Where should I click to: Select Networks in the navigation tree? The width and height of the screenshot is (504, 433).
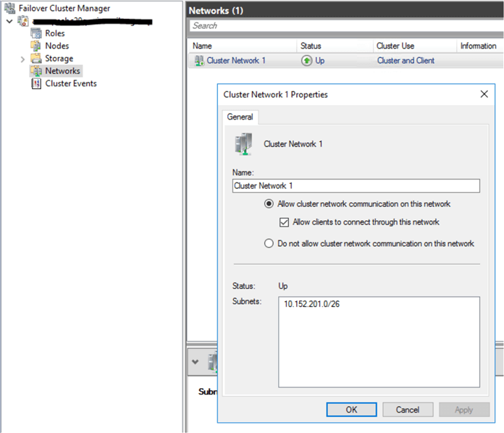[62, 71]
